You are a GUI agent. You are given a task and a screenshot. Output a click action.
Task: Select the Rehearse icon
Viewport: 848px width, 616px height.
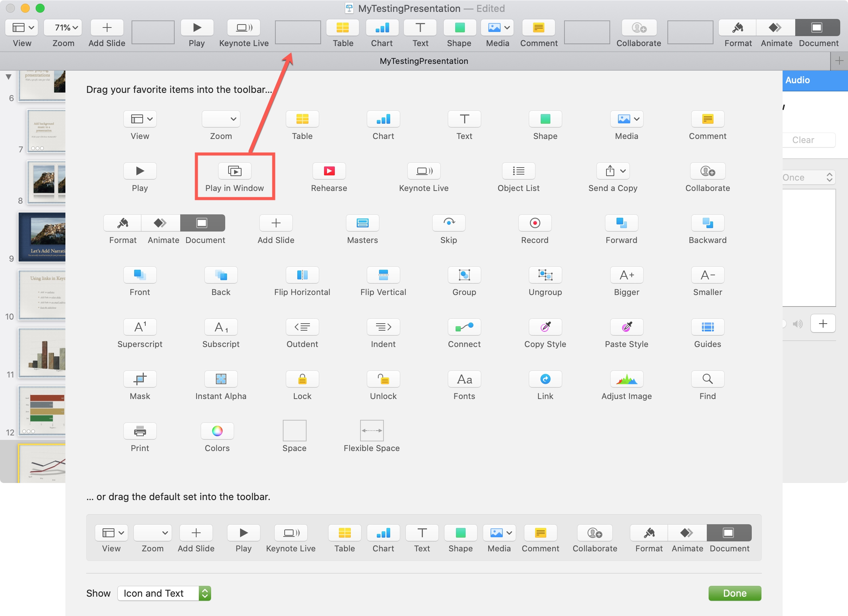click(328, 171)
